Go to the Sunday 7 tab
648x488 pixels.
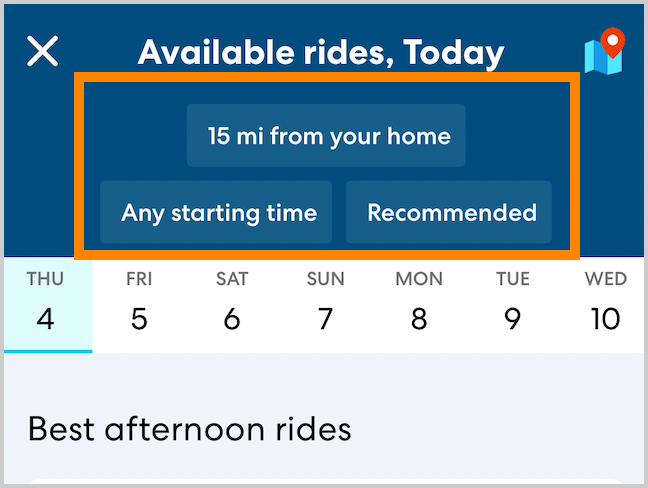(325, 304)
